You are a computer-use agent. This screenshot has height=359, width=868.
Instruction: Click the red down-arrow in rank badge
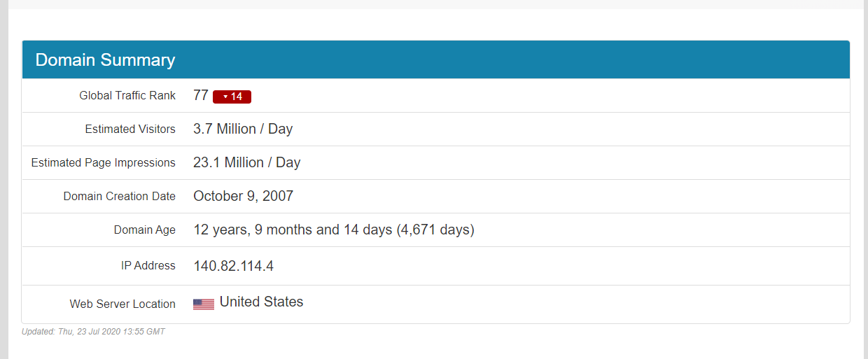pos(225,97)
